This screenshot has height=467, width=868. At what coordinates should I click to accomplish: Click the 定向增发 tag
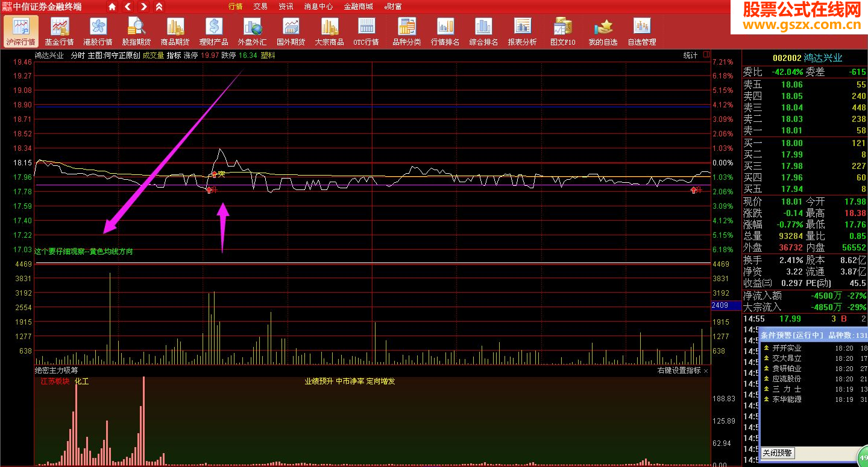click(x=381, y=381)
